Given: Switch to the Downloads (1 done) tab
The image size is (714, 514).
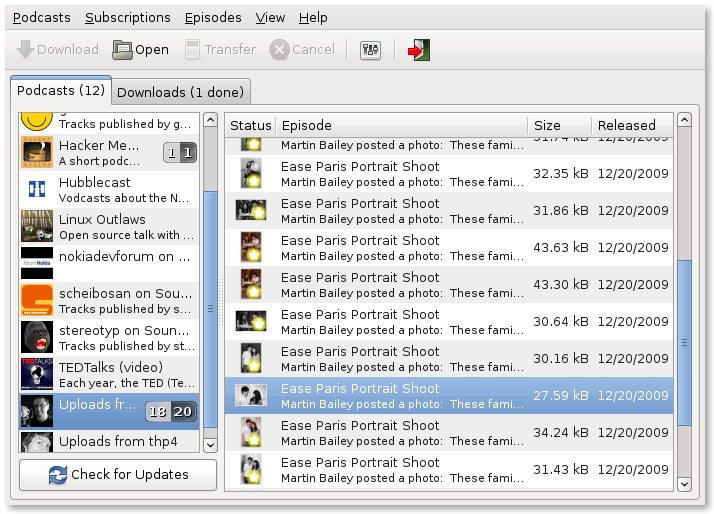Looking at the screenshot, I should 180,92.
